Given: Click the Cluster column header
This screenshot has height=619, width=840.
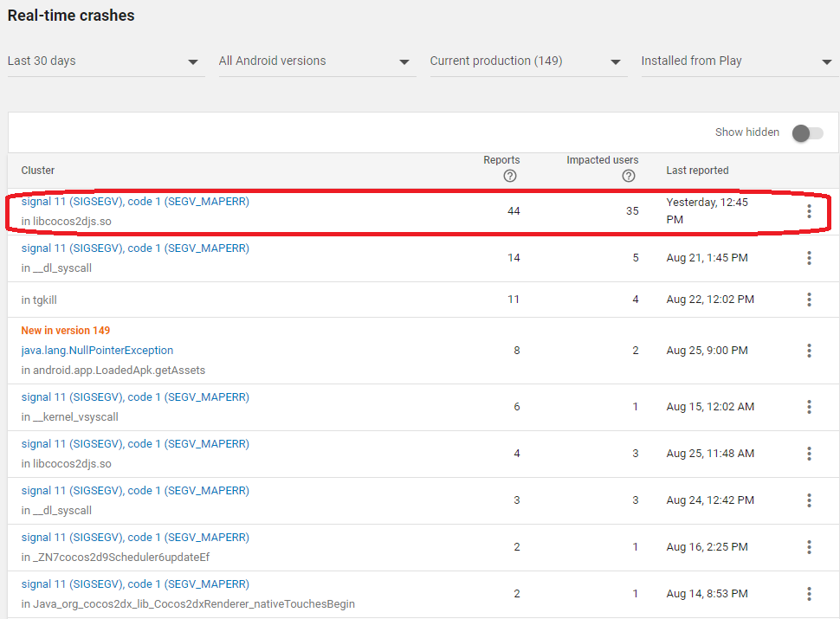Looking at the screenshot, I should pos(38,171).
